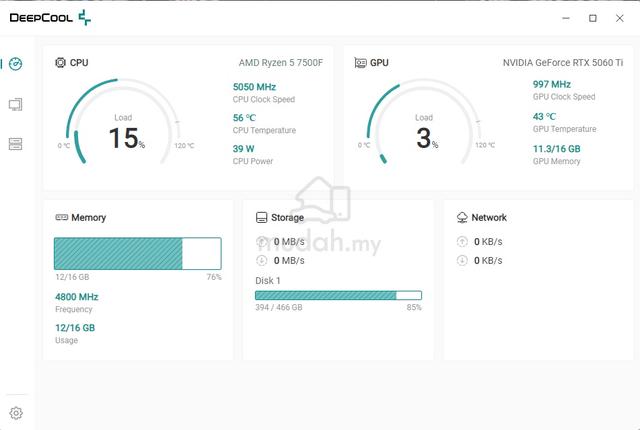Click the CPU chip icon
This screenshot has width=640, height=430.
[x=60, y=62]
